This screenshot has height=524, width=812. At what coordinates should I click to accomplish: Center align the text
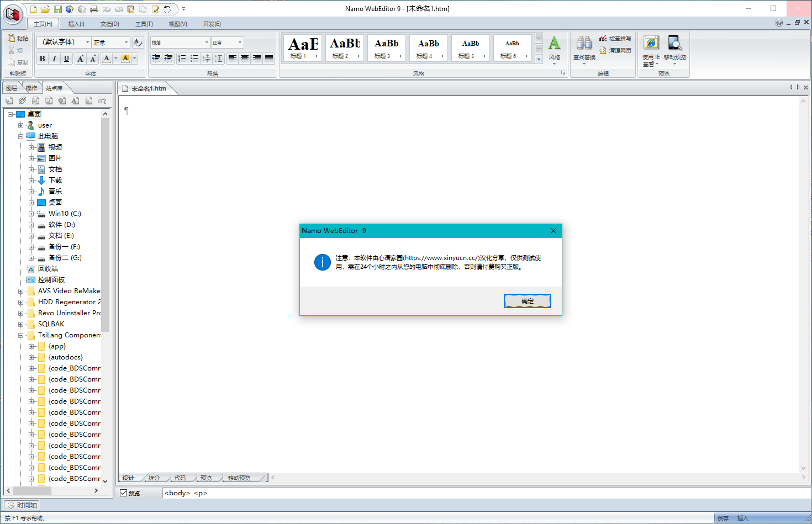245,59
